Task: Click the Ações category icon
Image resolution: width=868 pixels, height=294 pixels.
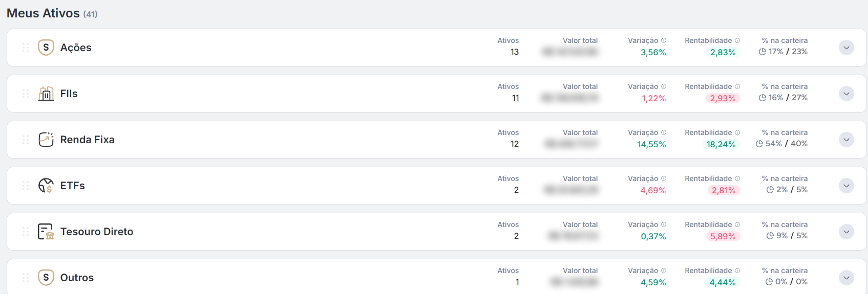Action: [x=46, y=48]
